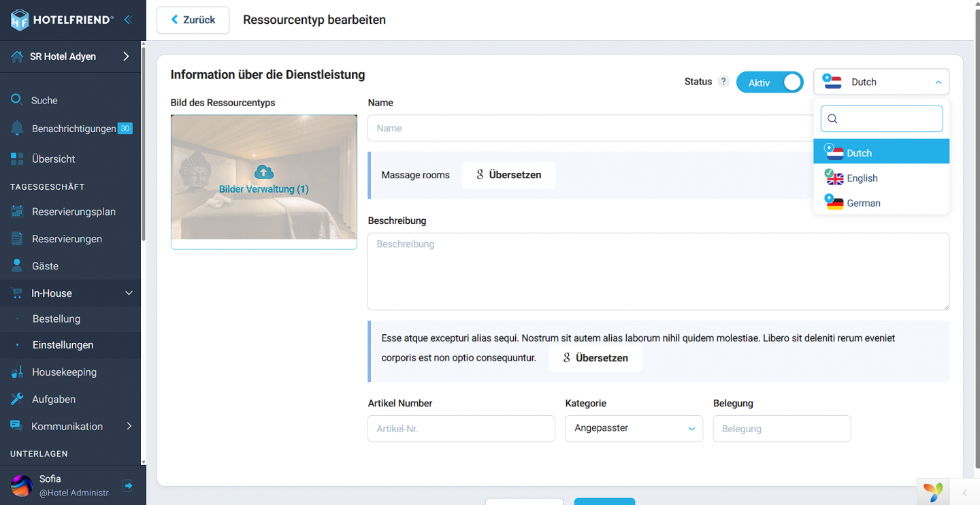
Task: Click the Beschreibung text area
Action: [658, 272]
